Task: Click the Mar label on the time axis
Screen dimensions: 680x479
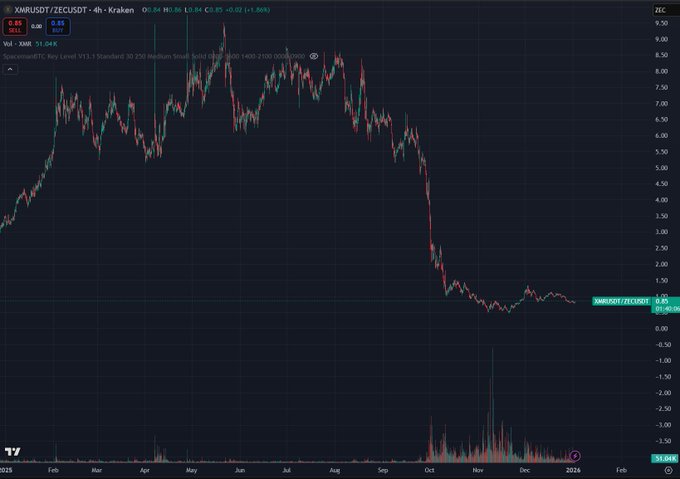Action: point(97,470)
